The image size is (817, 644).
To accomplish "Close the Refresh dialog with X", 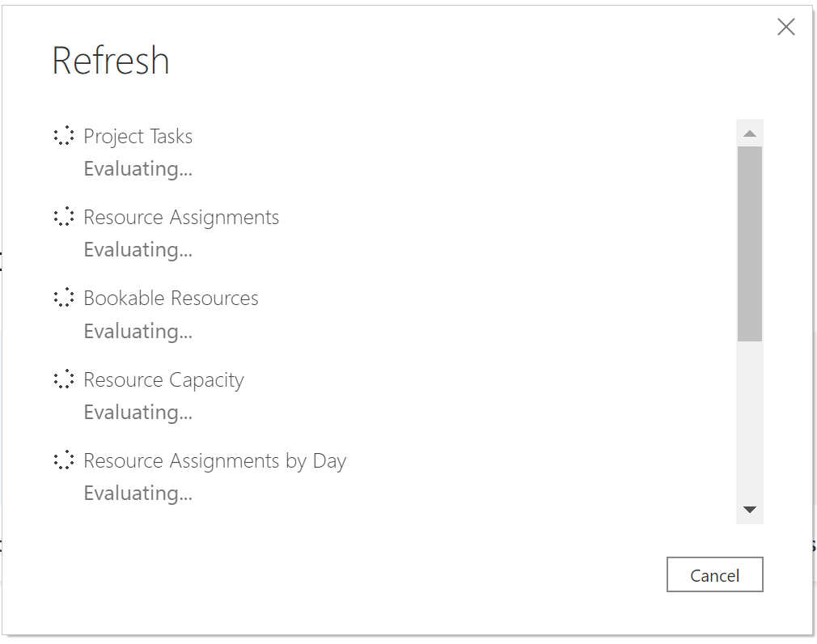I will coord(785,28).
